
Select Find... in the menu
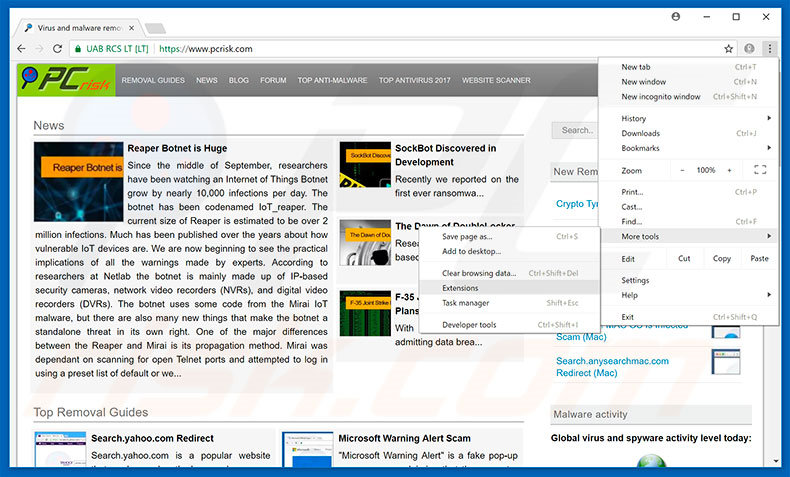point(689,222)
